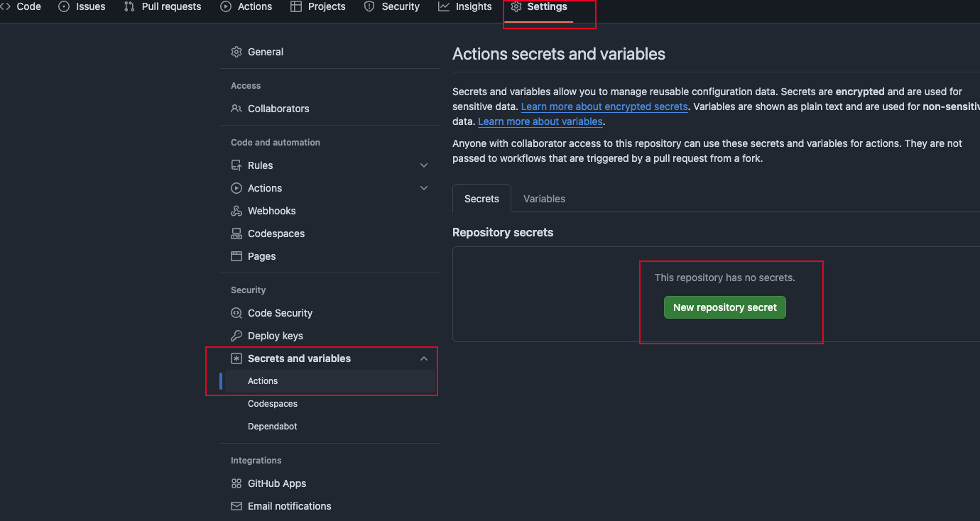The width and height of the screenshot is (980, 521).
Task: Click the GitHub Apps grid icon
Action: pyautogui.click(x=236, y=483)
